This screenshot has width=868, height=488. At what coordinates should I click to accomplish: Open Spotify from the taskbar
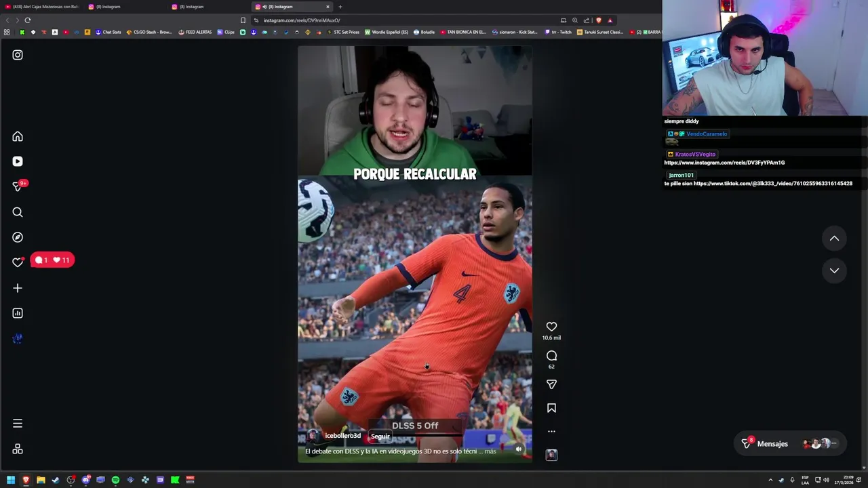pos(115,480)
